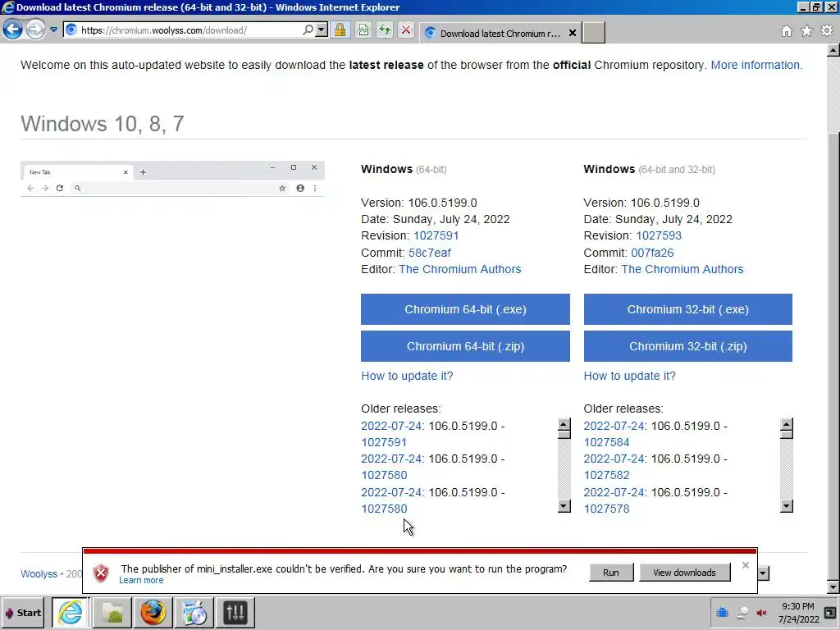The height and width of the screenshot is (630, 840).
Task: Switch to Internet Explorer in taskbar
Action: click(71, 612)
